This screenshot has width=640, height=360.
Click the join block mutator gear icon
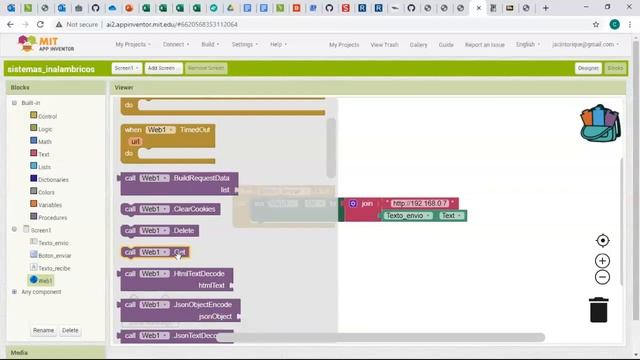click(x=353, y=203)
